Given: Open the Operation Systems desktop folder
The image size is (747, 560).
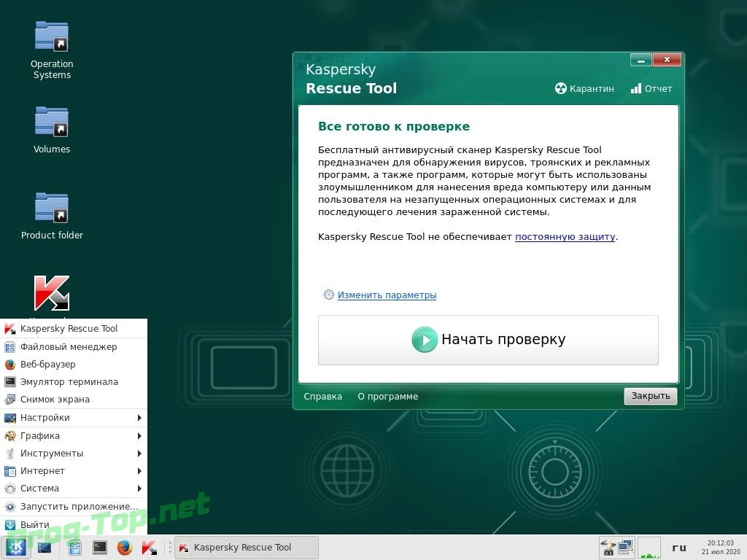Looking at the screenshot, I should [52, 50].
